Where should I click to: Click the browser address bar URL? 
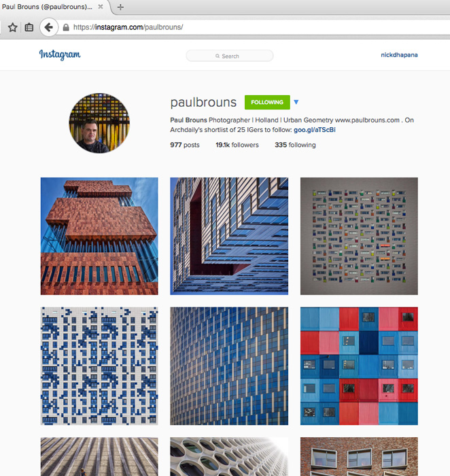pyautogui.click(x=128, y=27)
